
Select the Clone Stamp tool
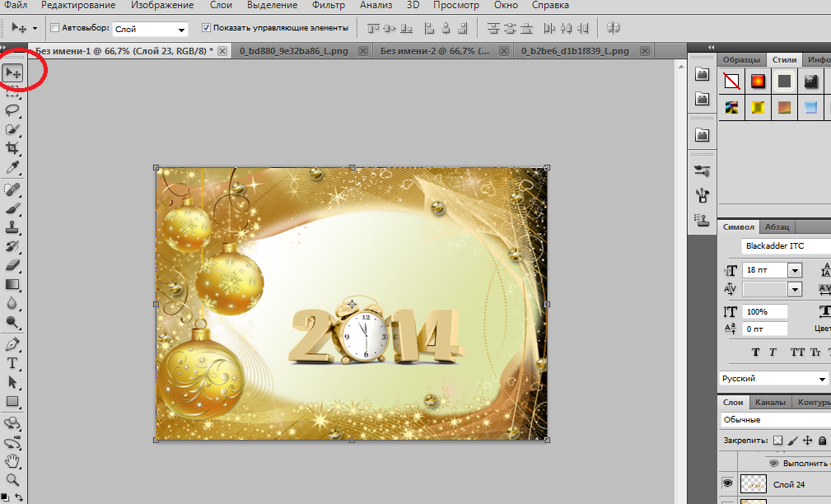pyautogui.click(x=12, y=227)
